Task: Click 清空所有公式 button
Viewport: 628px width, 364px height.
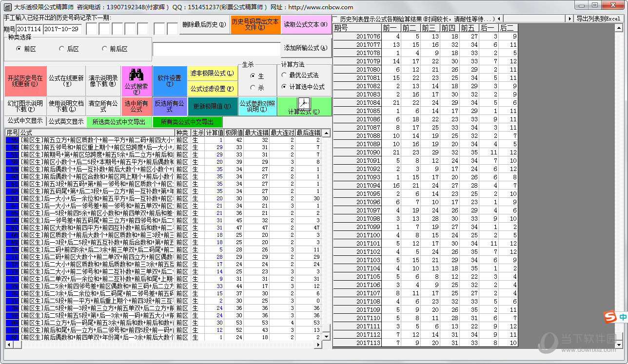Action: click(x=103, y=106)
